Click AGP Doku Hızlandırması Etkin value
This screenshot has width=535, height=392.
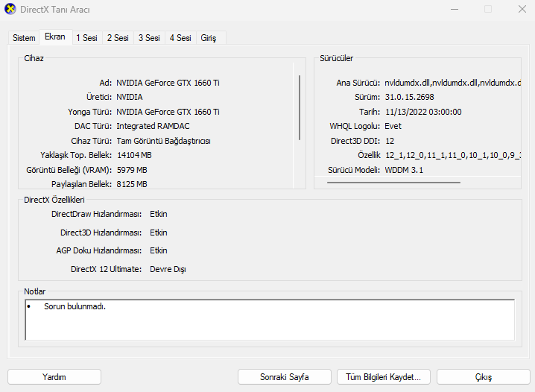159,250
